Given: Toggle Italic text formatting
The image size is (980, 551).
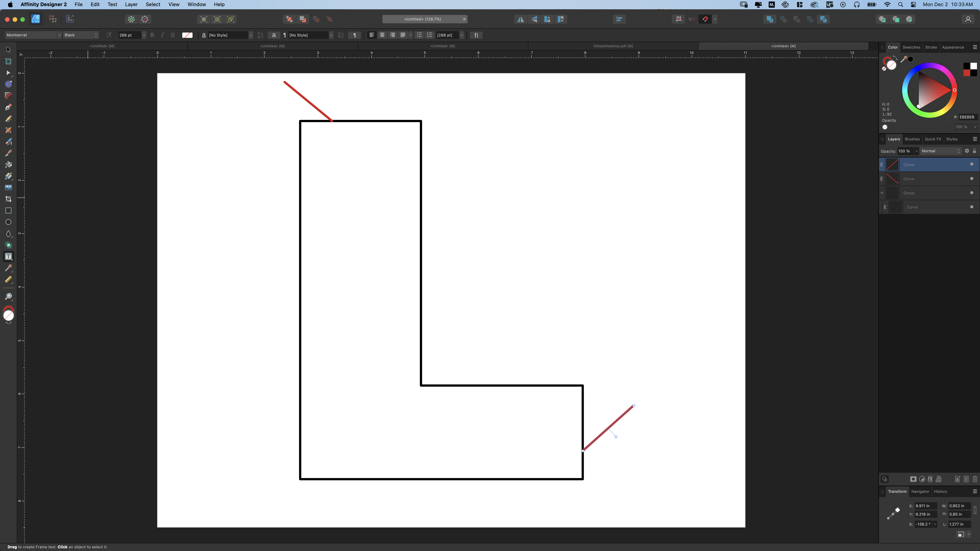Looking at the screenshot, I should [163, 35].
